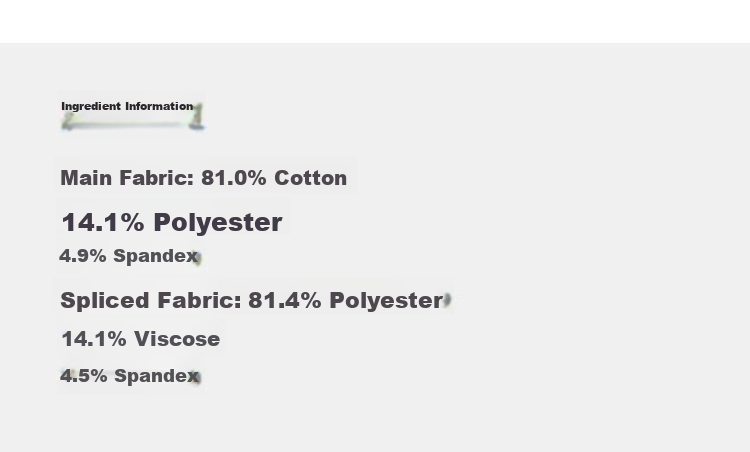
Task: Select the 4.9% Spandex line
Action: pyautogui.click(x=129, y=256)
